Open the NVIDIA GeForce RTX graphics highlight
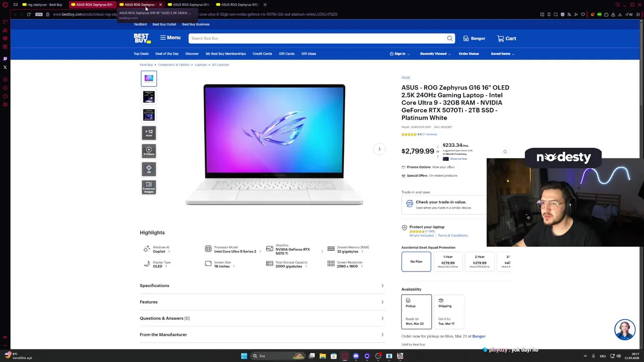 tap(294, 249)
